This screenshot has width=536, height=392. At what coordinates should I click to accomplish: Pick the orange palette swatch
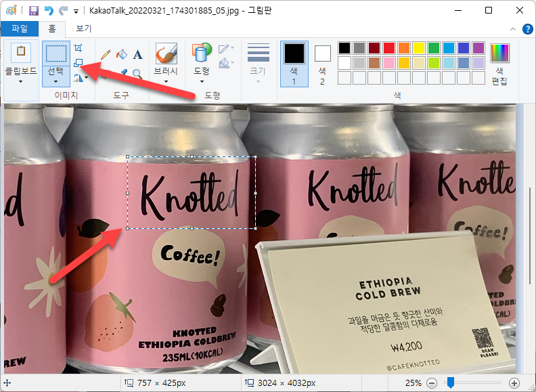pyautogui.click(x=404, y=48)
